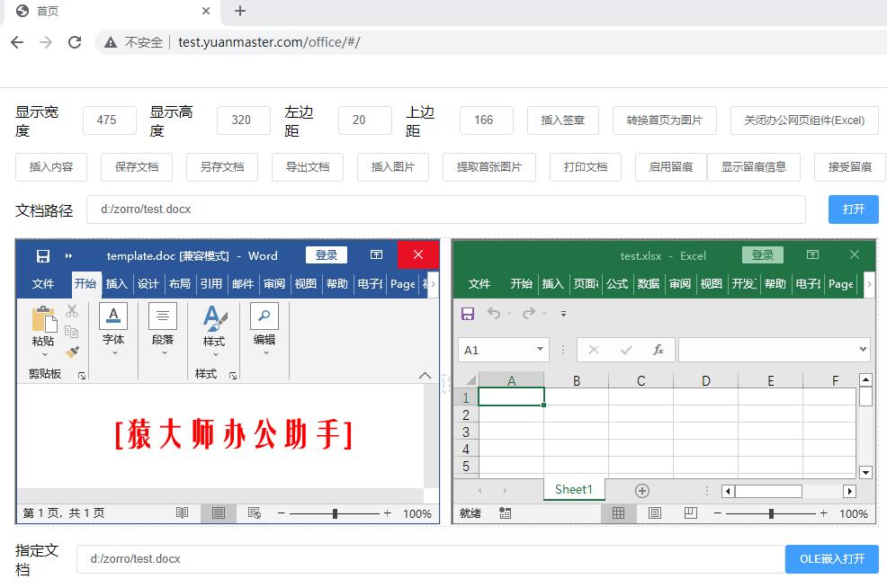The height and width of the screenshot is (588, 887).
Task: Click the Word ribbon display options icon
Action: click(376, 254)
